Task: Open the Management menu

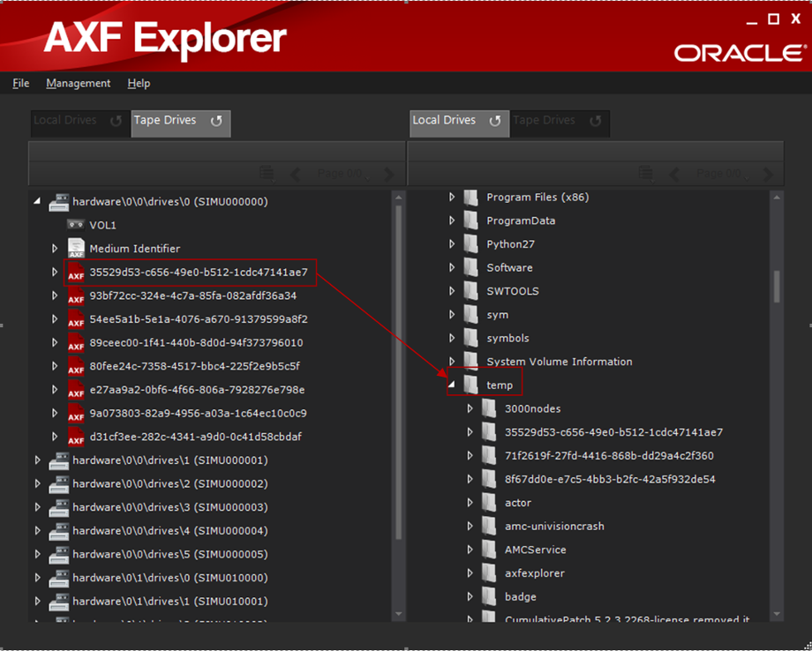Action: pos(79,83)
